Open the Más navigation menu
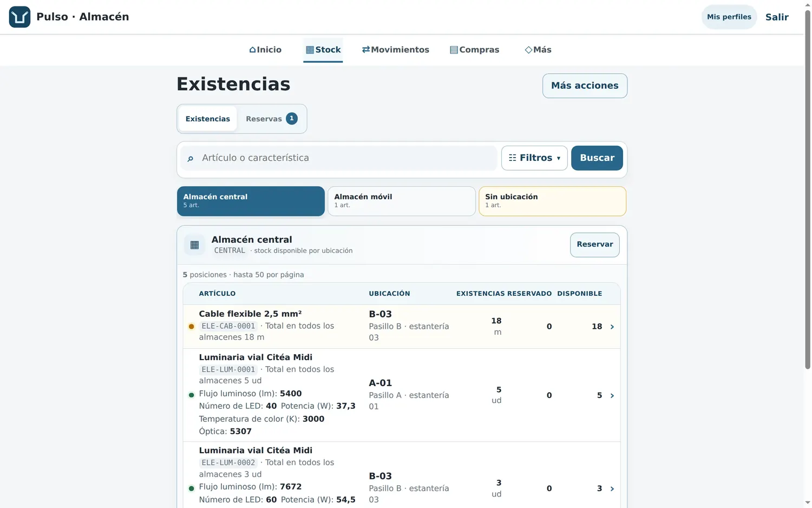Screen dimensions: 812x508 pos(538,50)
